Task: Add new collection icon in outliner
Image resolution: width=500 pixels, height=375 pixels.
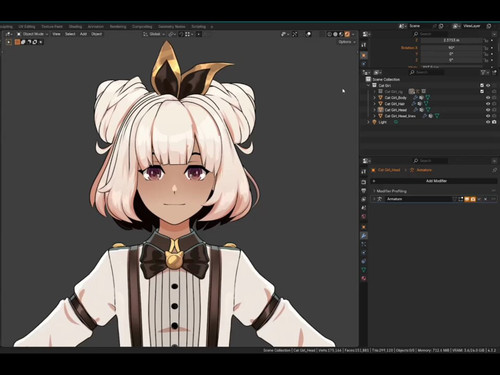Action: point(494,72)
